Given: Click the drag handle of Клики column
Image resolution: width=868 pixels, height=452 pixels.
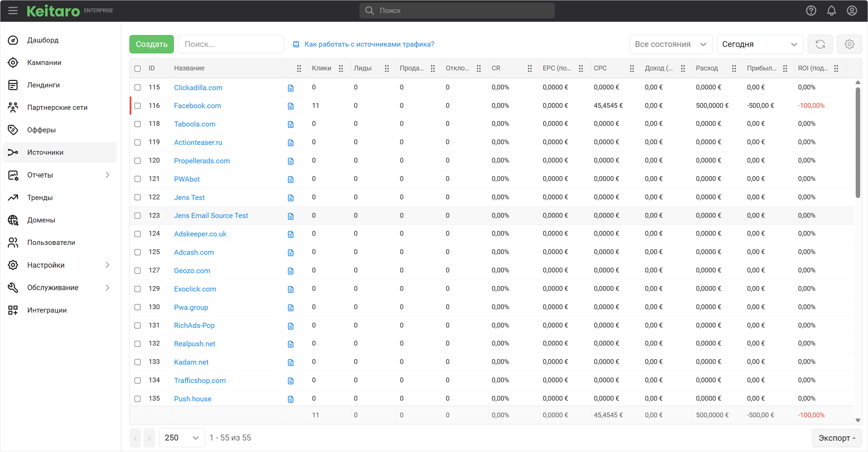Looking at the screenshot, I should click(x=341, y=68).
